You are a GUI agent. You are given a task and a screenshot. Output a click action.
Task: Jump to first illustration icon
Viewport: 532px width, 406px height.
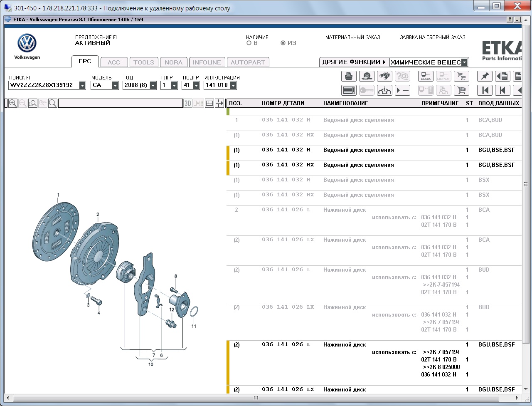485,90
